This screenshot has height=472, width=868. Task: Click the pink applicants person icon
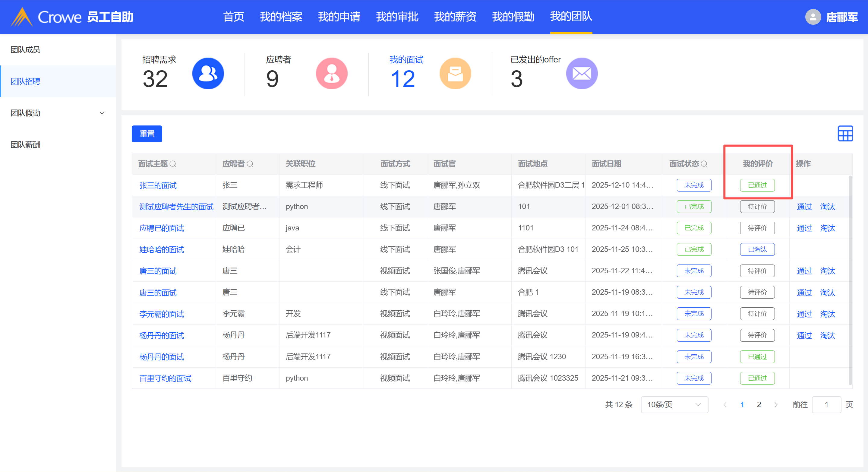point(332,74)
